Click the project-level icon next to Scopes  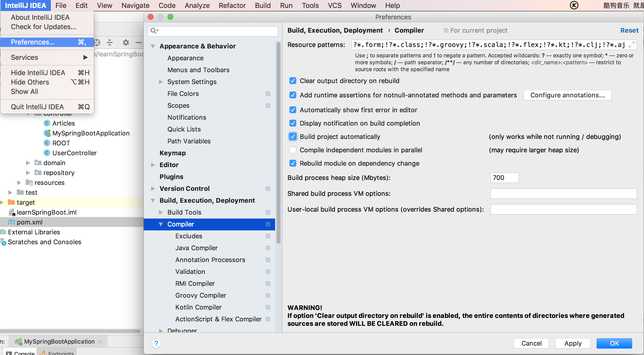pos(268,106)
